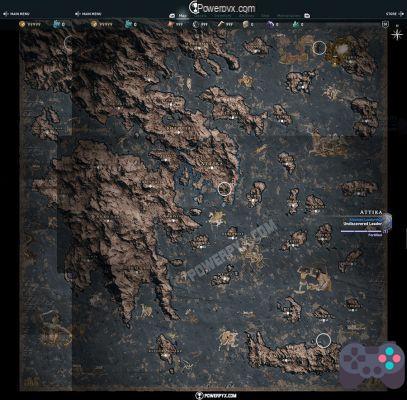407x400 pixels.
Task: Click the compass rose icon
Action: pos(397,34)
